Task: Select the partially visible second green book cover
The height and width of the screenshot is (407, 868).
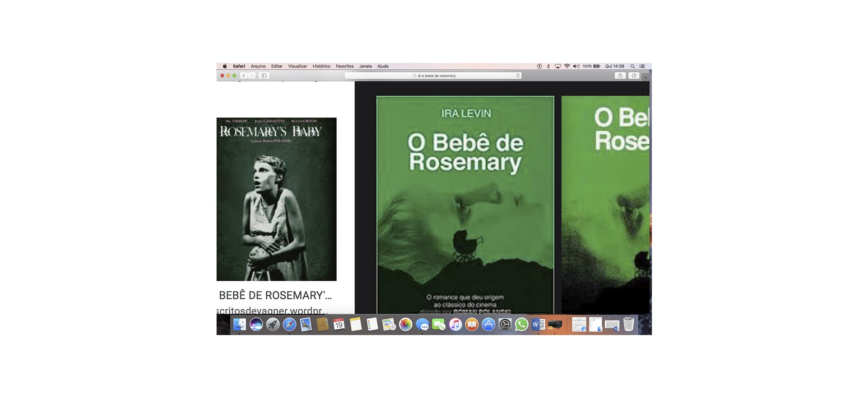Action: click(605, 205)
